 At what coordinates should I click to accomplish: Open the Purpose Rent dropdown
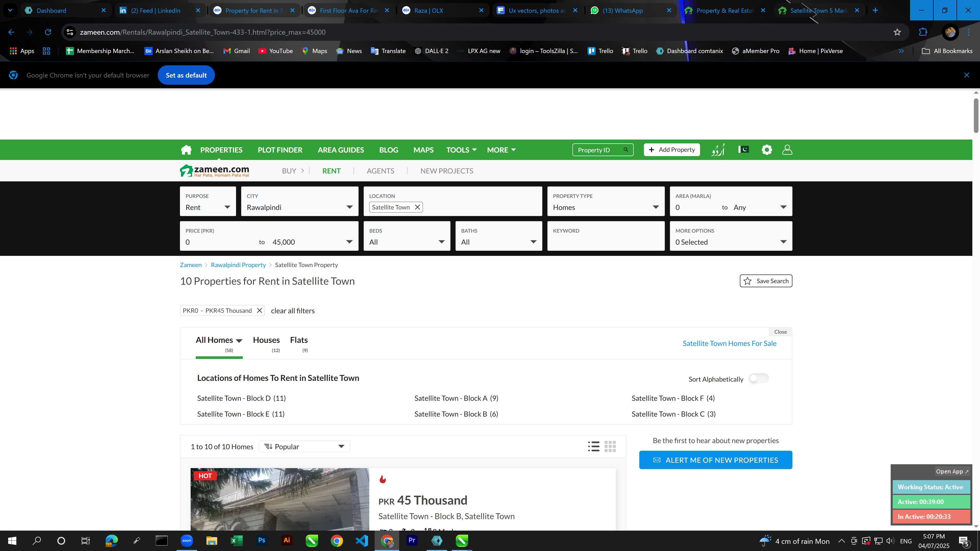tap(208, 201)
